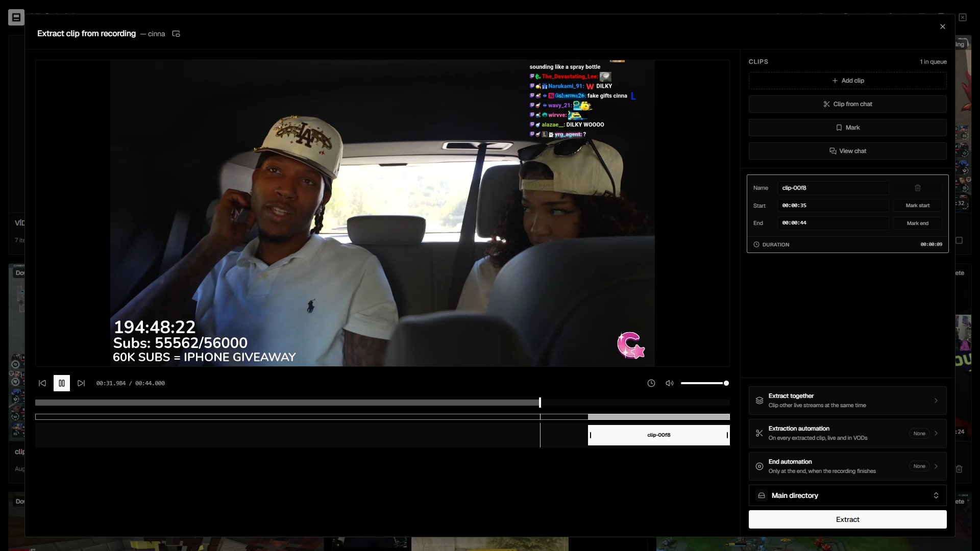
Task: Click the video preview frame
Action: (x=382, y=213)
